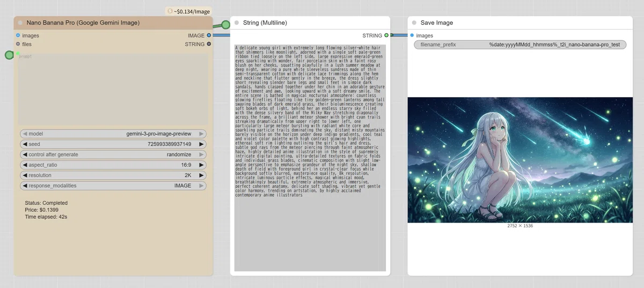
Task: Click the String (Multiline) node title
Action: click(x=265, y=23)
